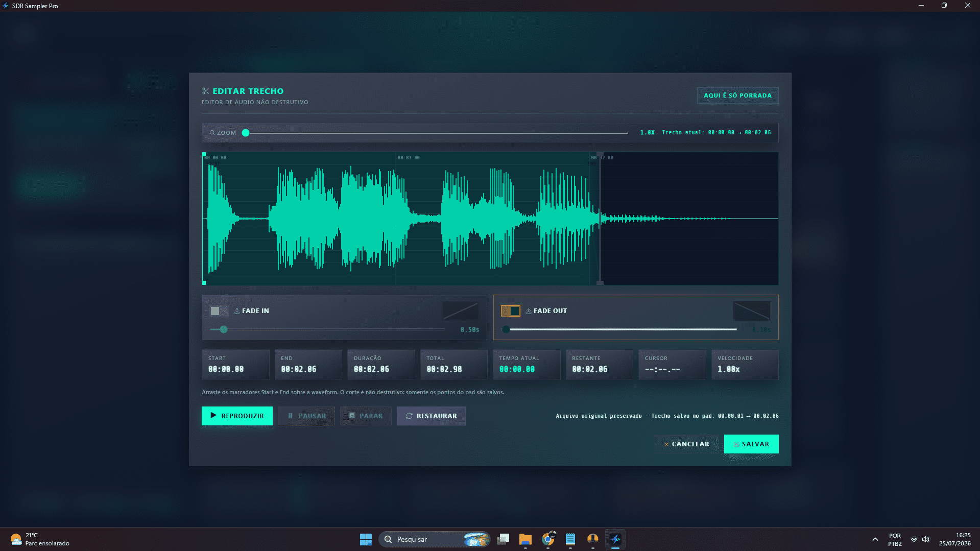This screenshot has width=980, height=551.
Task: Click the Tempo Atual readout
Action: click(x=527, y=365)
